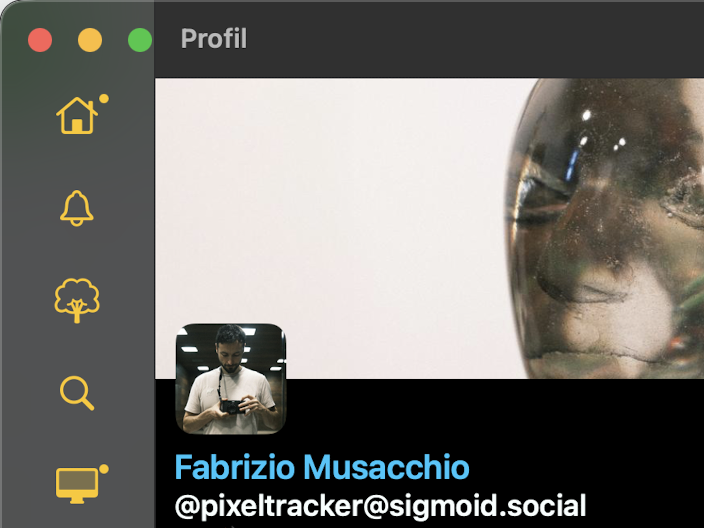The width and height of the screenshot is (704, 528).
Task: Open the local timeline tree icon
Action: pos(77,300)
